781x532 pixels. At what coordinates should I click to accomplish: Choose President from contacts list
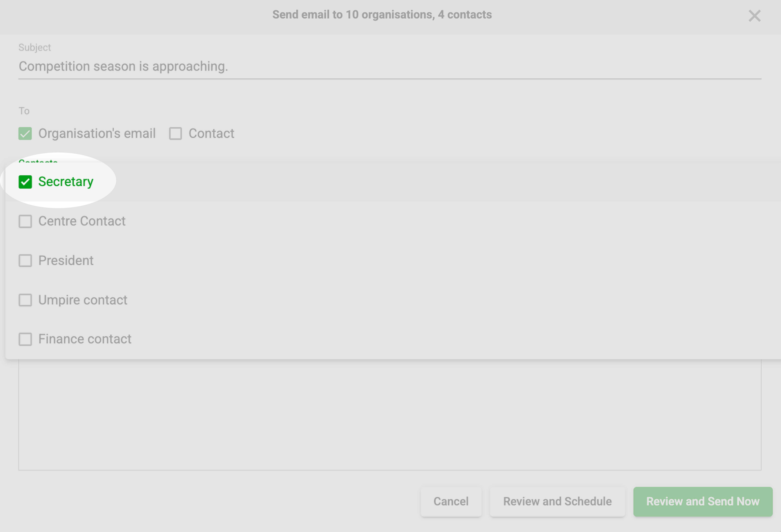point(66,260)
